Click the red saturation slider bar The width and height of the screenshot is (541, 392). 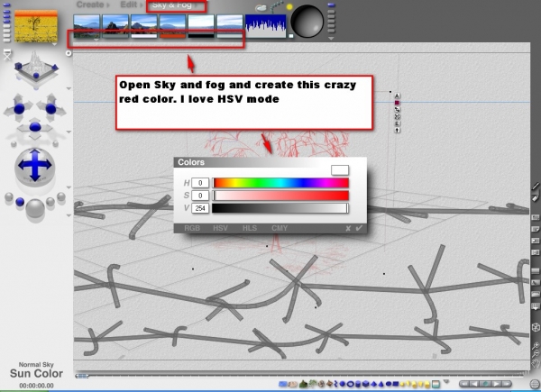tap(280, 196)
